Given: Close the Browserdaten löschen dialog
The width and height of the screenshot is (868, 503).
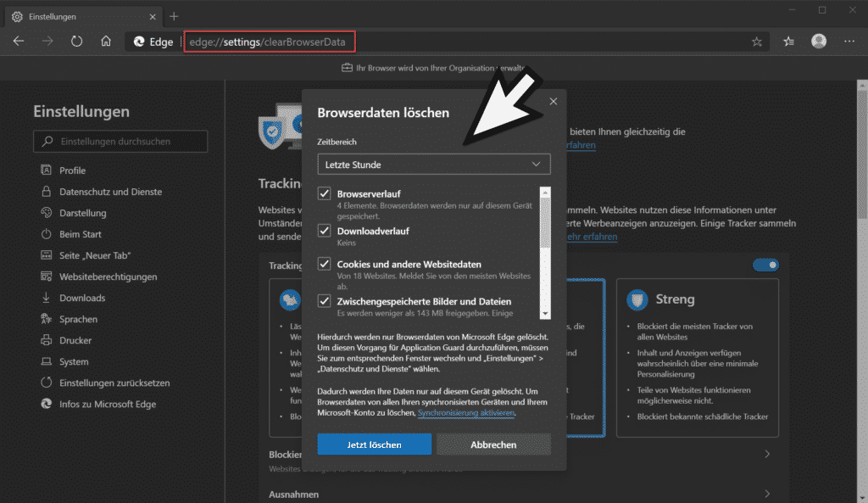Looking at the screenshot, I should click(x=553, y=102).
